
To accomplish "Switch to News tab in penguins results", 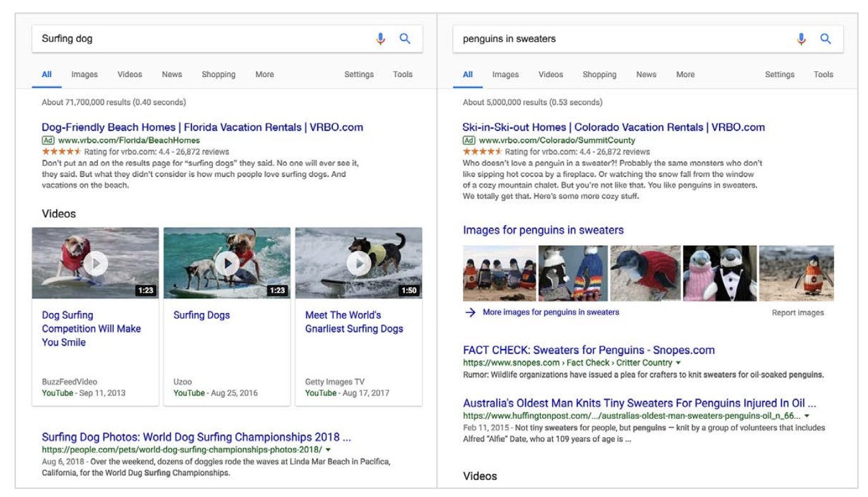I will tap(646, 75).
